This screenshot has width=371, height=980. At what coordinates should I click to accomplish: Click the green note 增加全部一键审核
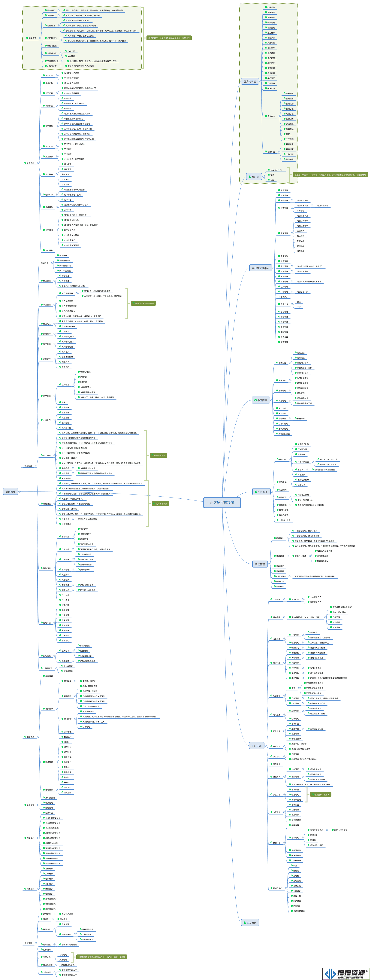pos(321,794)
